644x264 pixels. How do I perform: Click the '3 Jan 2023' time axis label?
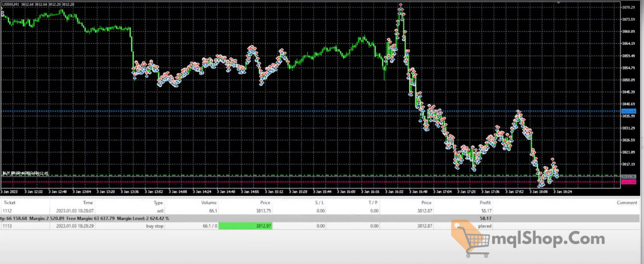(8, 191)
